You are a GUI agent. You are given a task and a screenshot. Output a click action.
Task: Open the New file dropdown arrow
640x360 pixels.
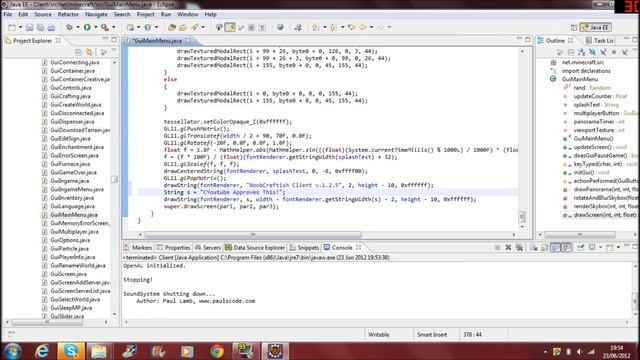coord(20,27)
